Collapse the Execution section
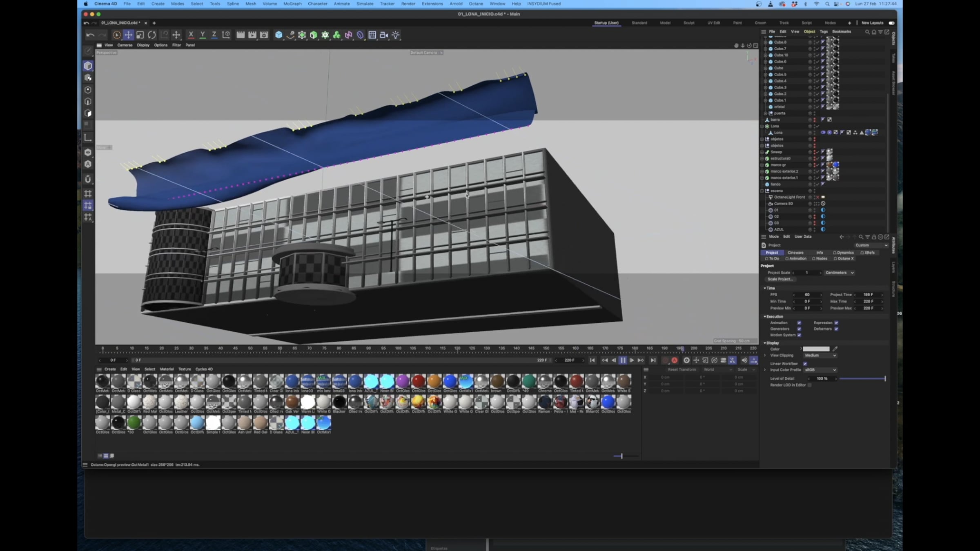Image resolution: width=980 pixels, height=551 pixels. (x=765, y=317)
